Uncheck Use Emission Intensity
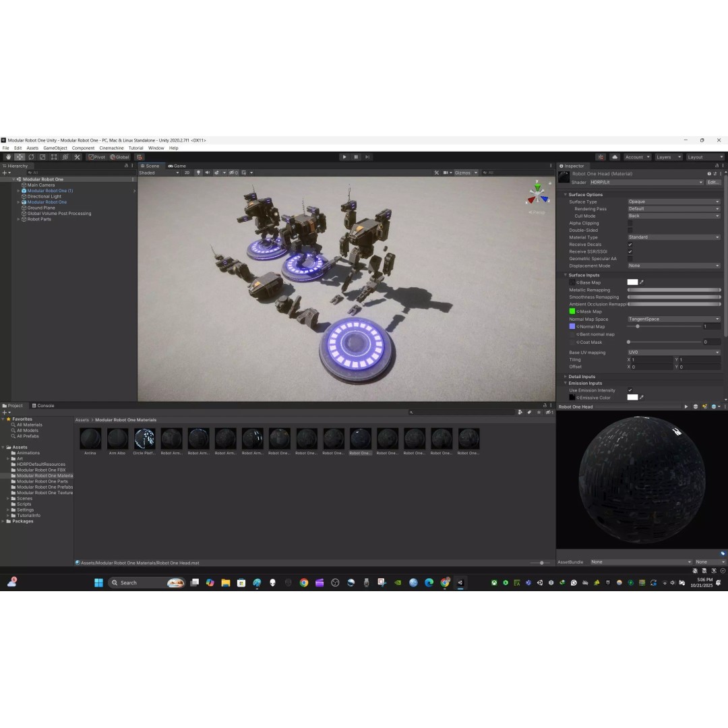The width and height of the screenshot is (728, 728). 630,390
